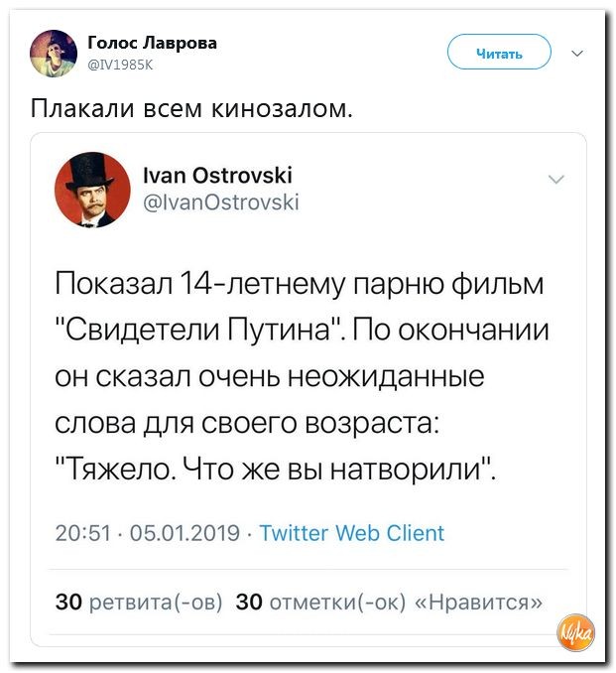View the 30 ретвита(-ов) list

(x=139, y=602)
